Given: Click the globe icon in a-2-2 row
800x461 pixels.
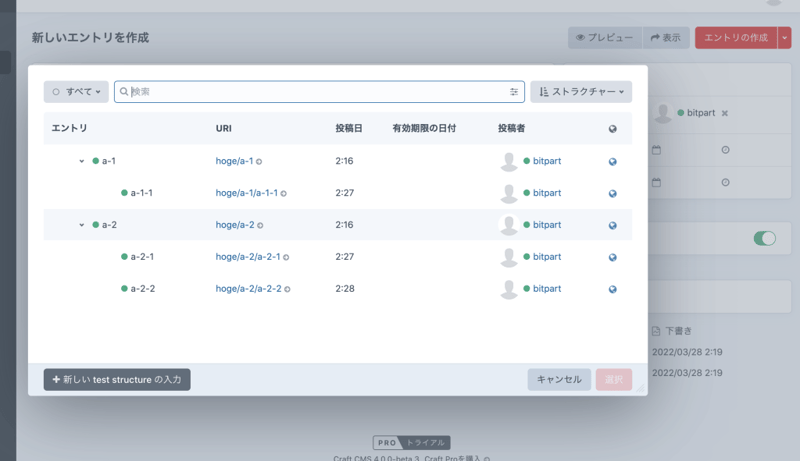Looking at the screenshot, I should click(x=613, y=289).
